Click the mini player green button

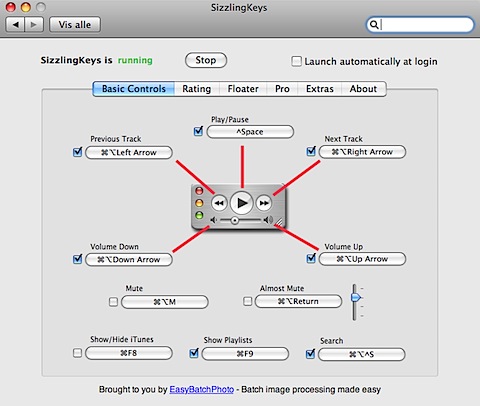pyautogui.click(x=199, y=215)
